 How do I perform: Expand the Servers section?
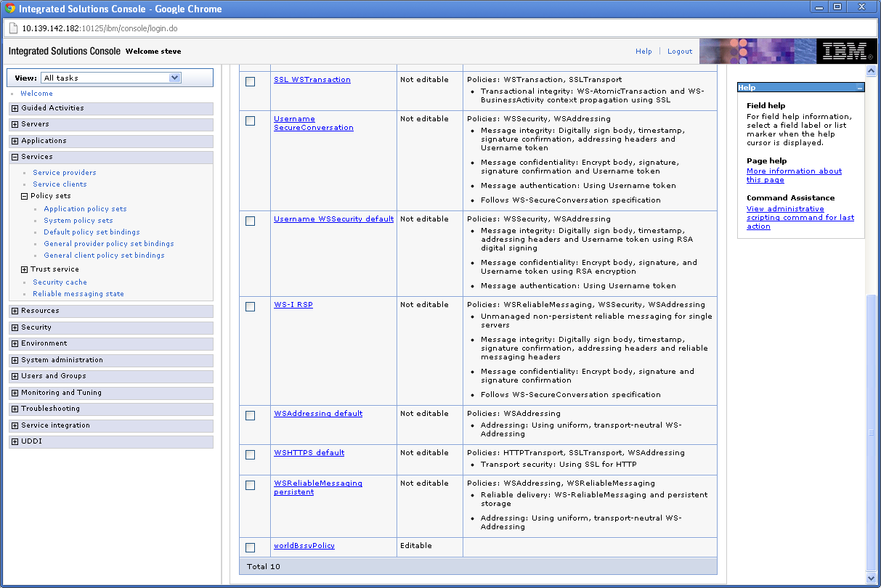click(x=15, y=124)
